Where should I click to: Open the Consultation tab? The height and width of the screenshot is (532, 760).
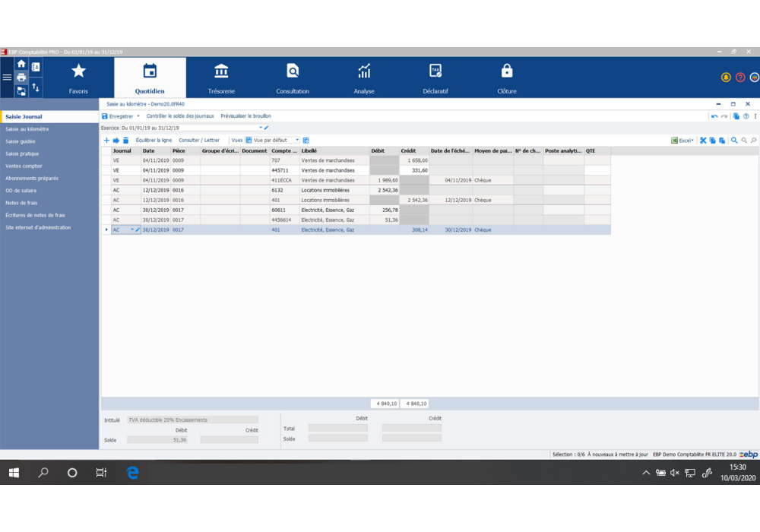(x=293, y=78)
